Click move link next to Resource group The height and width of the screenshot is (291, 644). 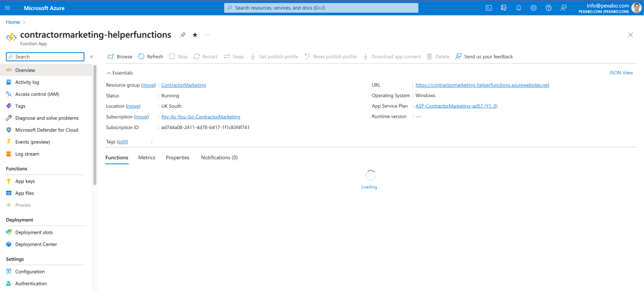coord(149,85)
